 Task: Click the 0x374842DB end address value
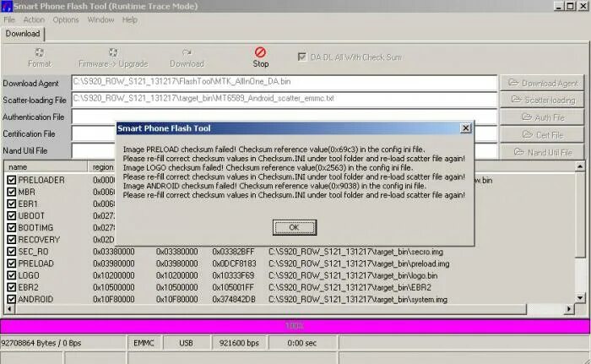pos(234,300)
